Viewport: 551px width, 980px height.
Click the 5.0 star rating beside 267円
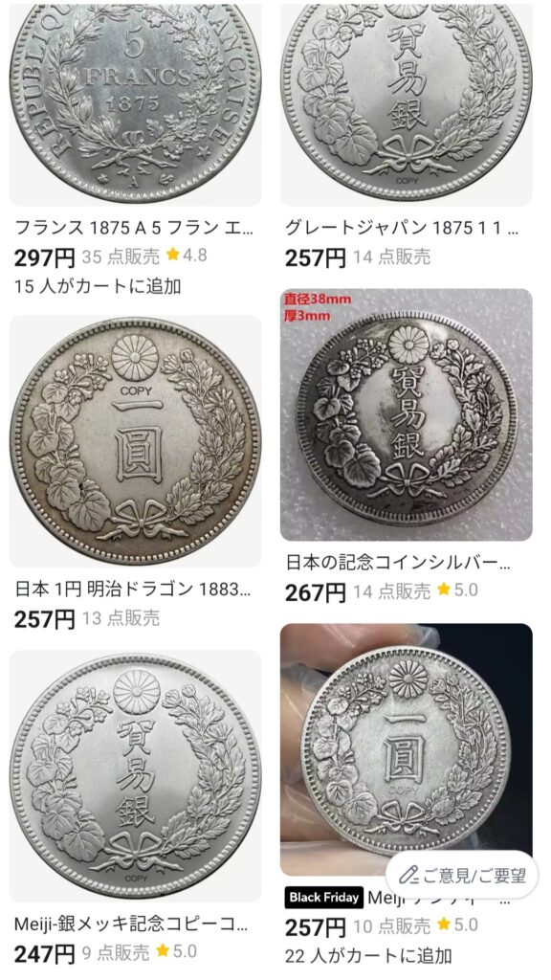click(x=457, y=590)
